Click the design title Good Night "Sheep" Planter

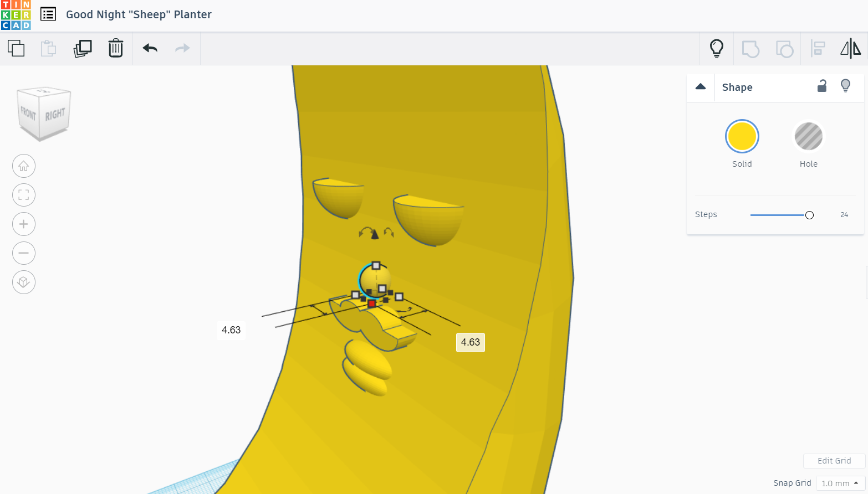pyautogui.click(x=139, y=14)
